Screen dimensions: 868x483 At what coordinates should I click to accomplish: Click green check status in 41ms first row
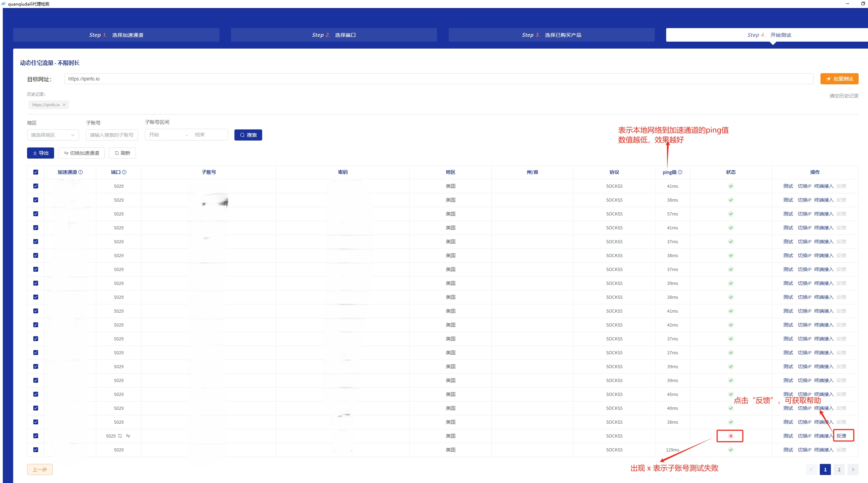click(731, 186)
